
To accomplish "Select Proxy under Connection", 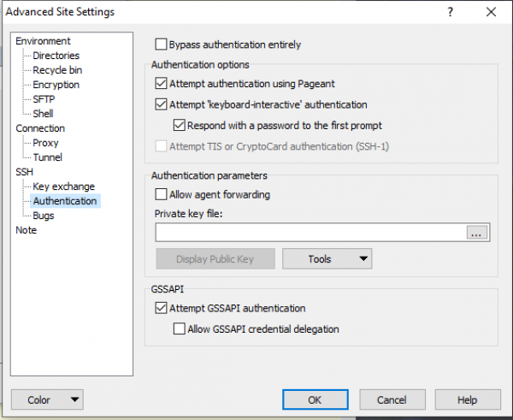I will 45,143.
